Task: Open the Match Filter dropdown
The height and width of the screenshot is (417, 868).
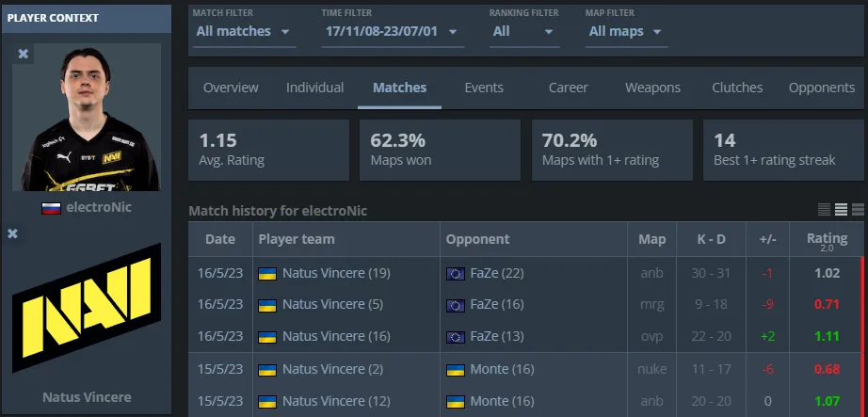Action: coord(244,32)
